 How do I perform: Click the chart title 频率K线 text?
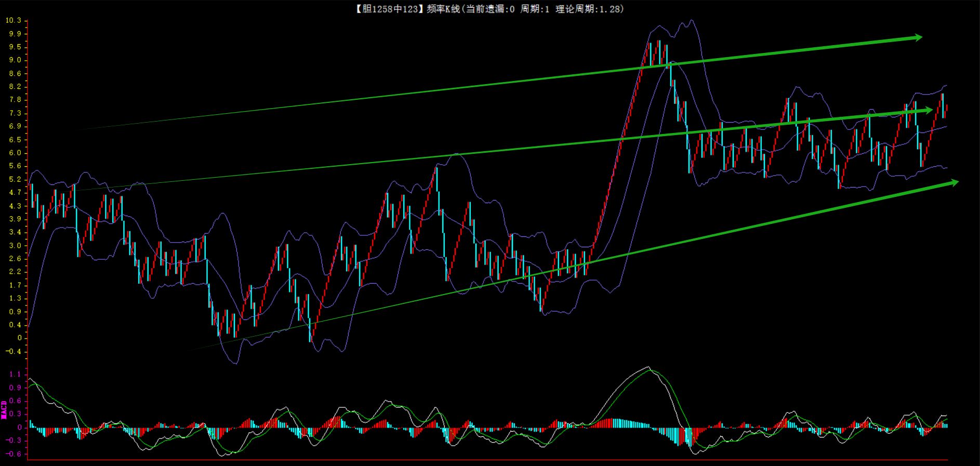click(x=443, y=9)
